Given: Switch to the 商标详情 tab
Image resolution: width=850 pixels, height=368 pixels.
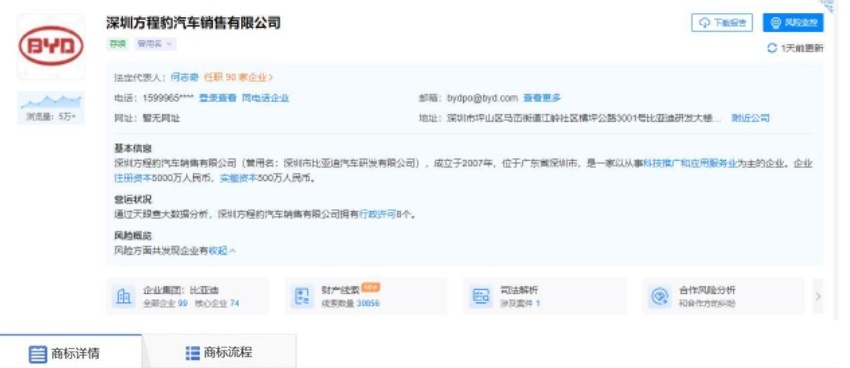Looking at the screenshot, I should (70, 353).
